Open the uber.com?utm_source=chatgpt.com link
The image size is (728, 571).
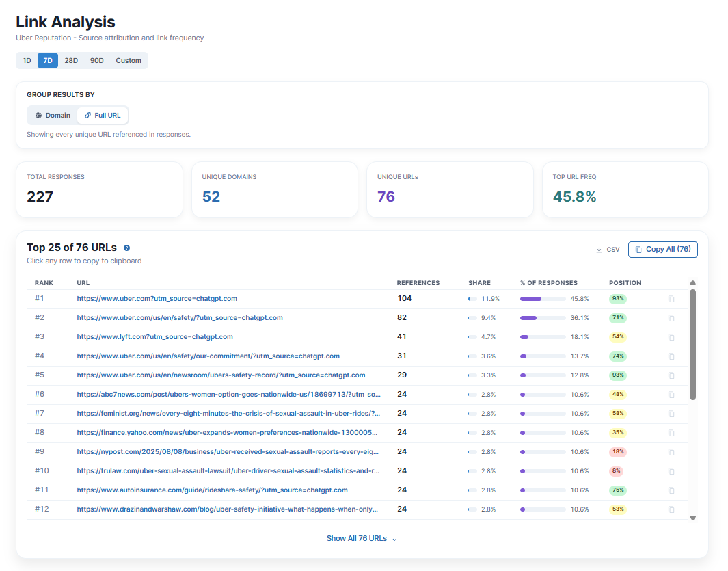pos(157,299)
